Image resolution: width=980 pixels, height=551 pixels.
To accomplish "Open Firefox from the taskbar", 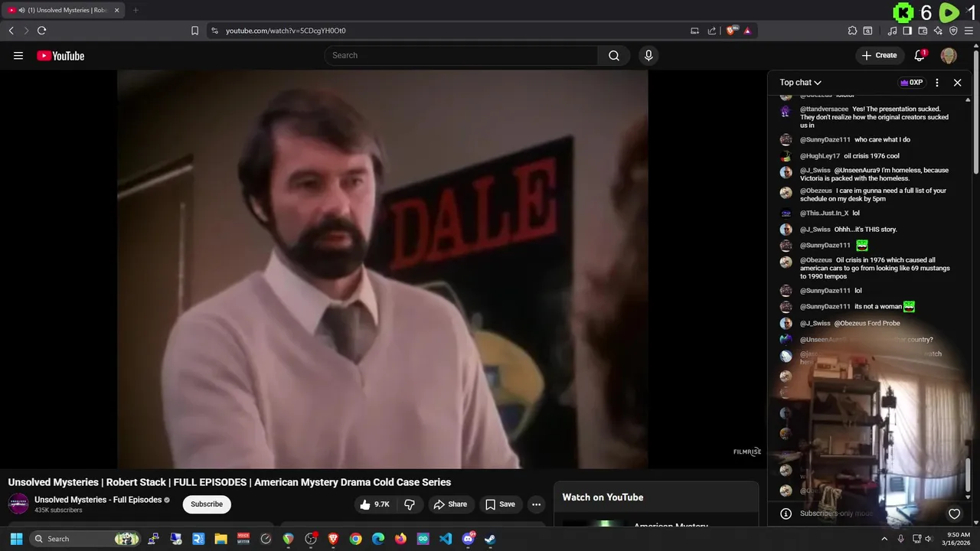I will [400, 539].
